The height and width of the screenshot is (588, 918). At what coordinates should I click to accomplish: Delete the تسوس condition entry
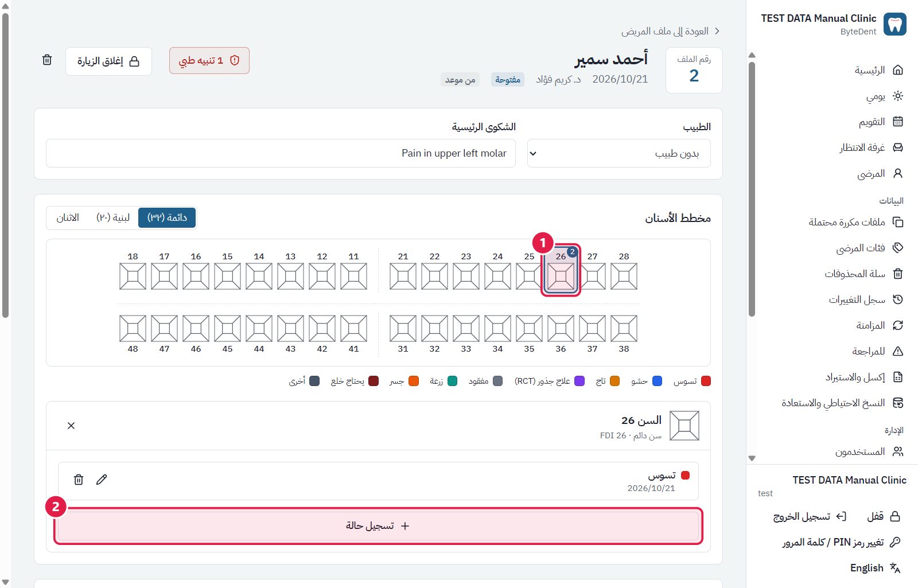coord(79,480)
